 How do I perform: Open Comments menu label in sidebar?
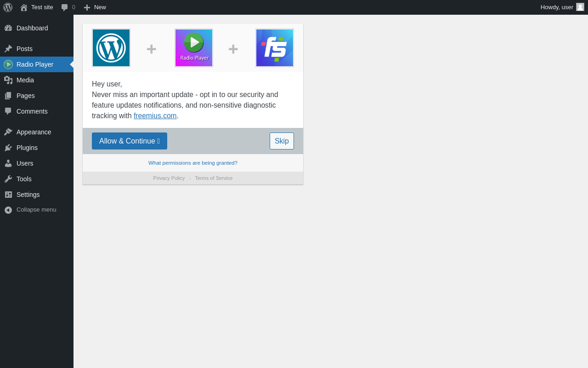point(32,111)
